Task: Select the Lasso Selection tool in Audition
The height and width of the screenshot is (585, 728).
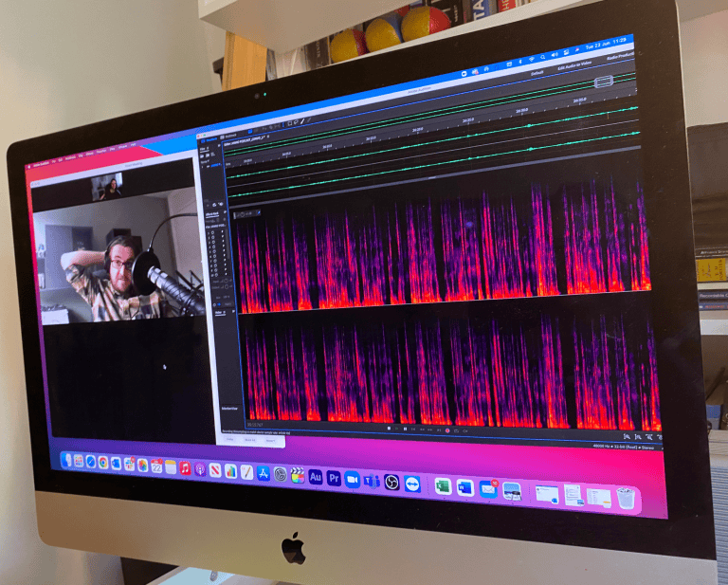Action: pyautogui.click(x=296, y=122)
